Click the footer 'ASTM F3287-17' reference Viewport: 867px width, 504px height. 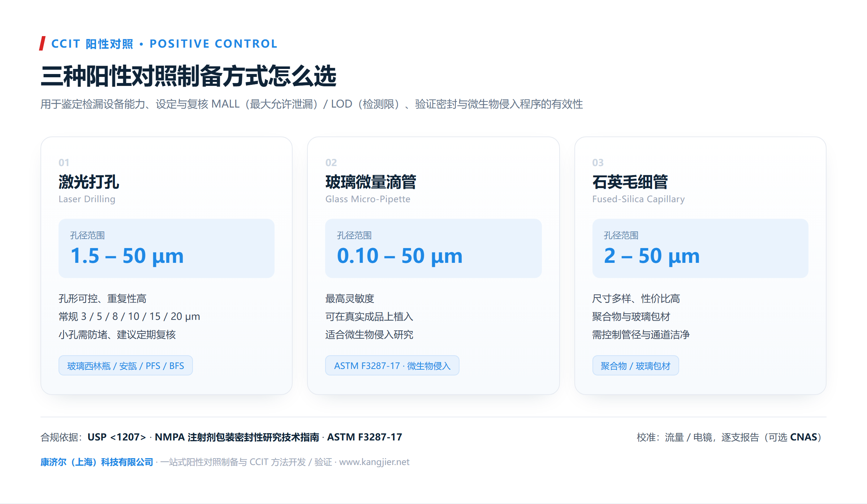365,437
